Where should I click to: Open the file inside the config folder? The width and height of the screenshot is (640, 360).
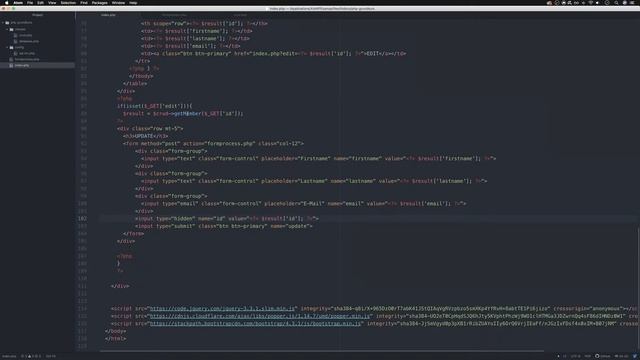click(27, 53)
